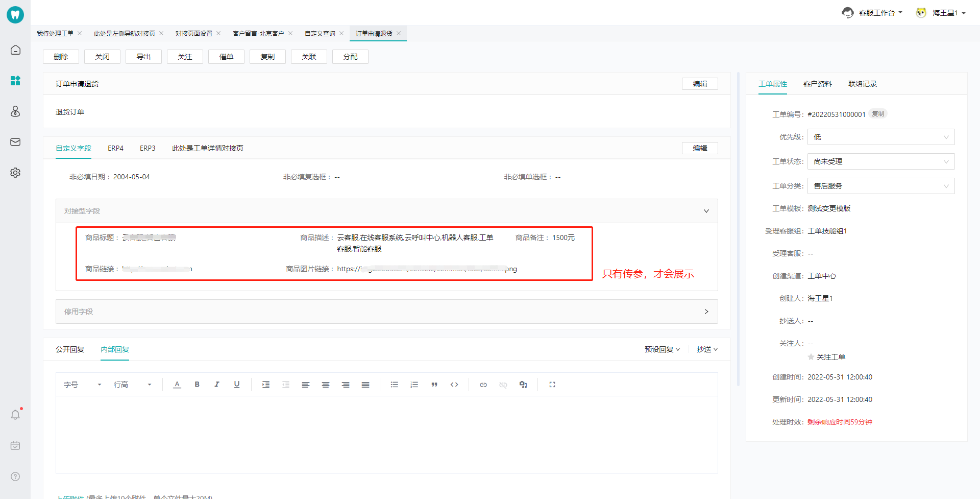Switch to the 客户资料 tab

pyautogui.click(x=818, y=84)
